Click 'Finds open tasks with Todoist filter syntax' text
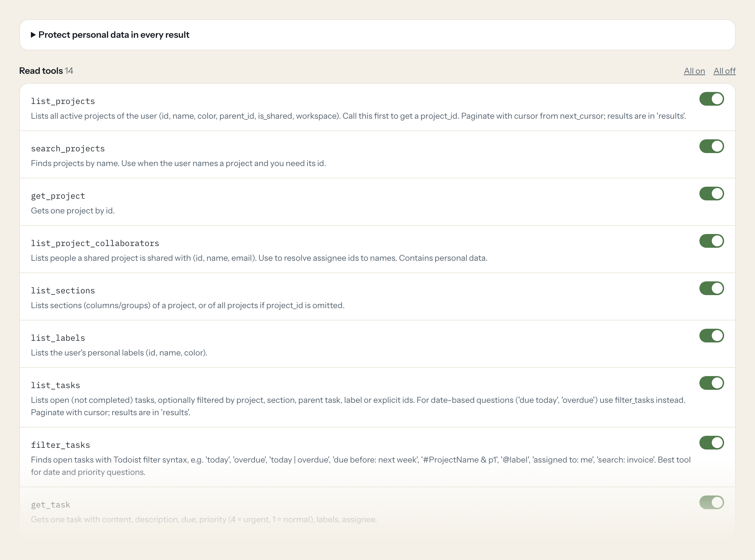The height and width of the screenshot is (560, 755). tap(361, 466)
